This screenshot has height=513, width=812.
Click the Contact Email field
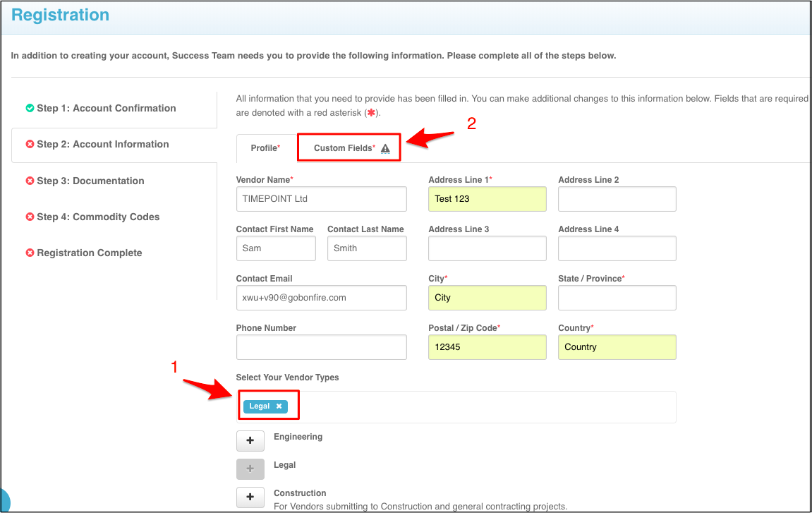[x=321, y=298]
